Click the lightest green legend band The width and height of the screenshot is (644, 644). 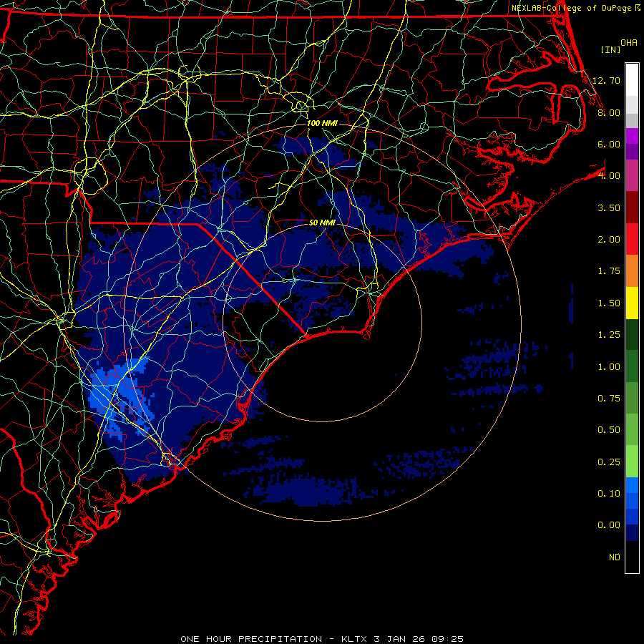point(632,462)
